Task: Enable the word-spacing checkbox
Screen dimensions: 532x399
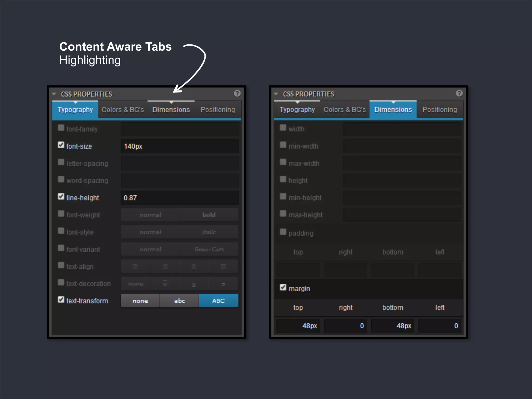Action: (x=61, y=179)
